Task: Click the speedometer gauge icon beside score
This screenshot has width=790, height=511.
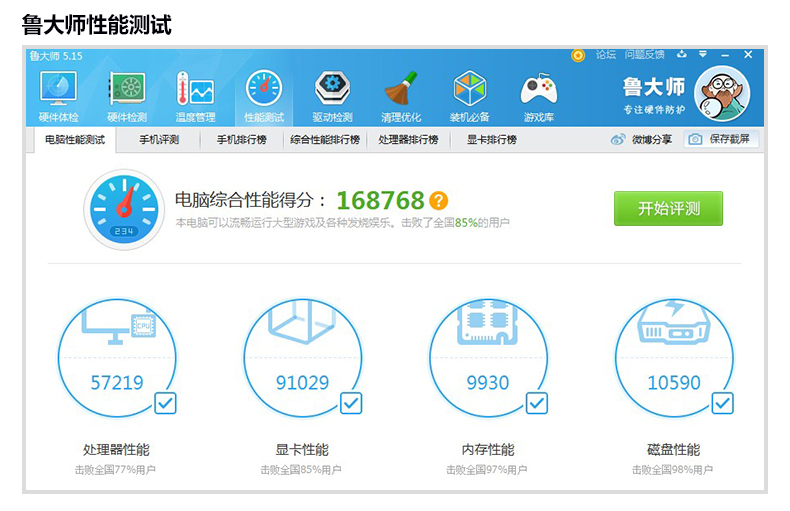Action: pos(124,210)
